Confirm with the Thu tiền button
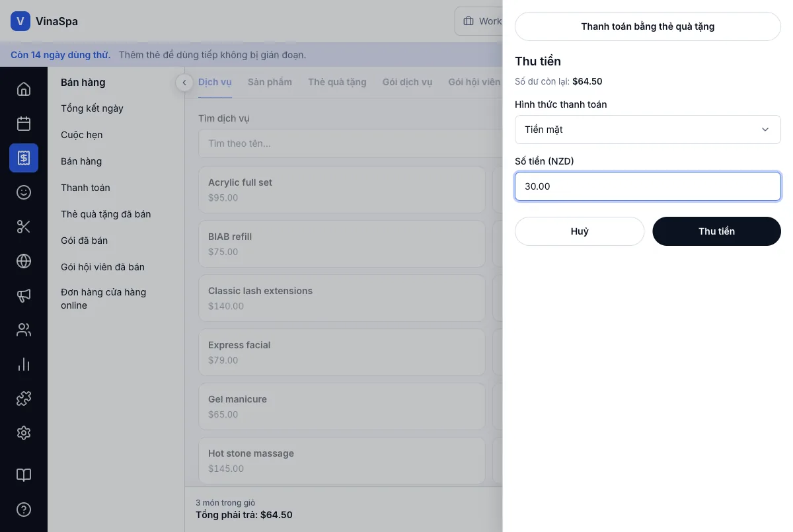This screenshot has width=793, height=532. click(x=716, y=231)
